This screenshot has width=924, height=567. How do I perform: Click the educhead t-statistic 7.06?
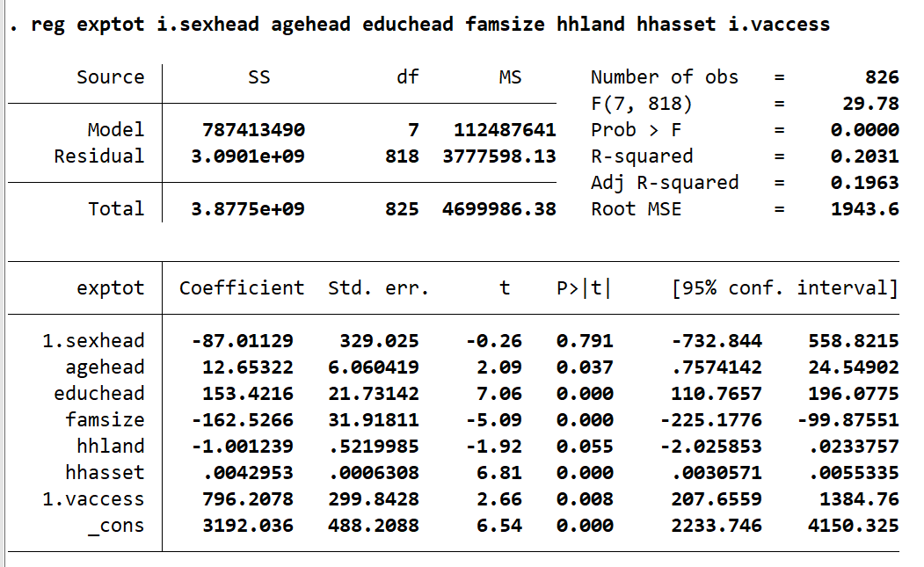[x=505, y=394]
